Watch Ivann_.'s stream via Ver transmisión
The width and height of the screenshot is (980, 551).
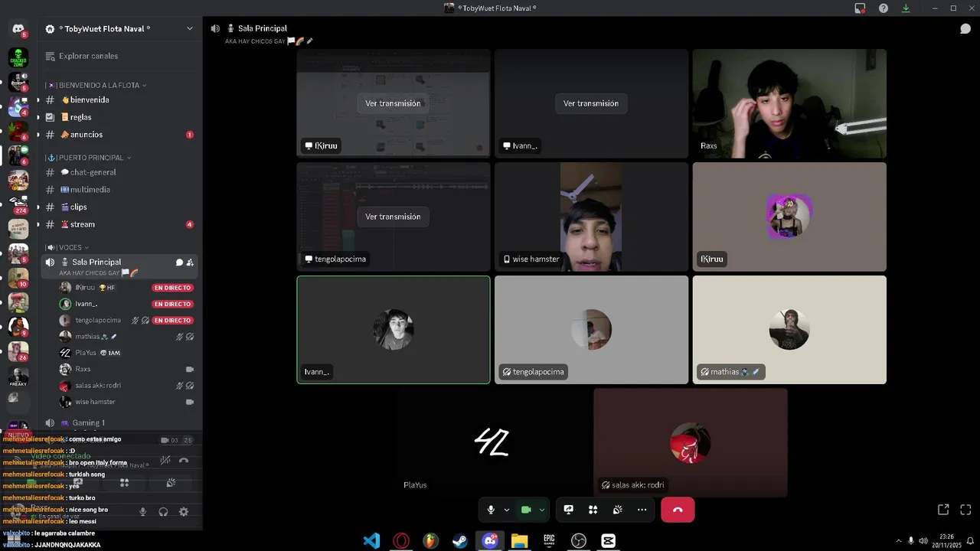[591, 103]
